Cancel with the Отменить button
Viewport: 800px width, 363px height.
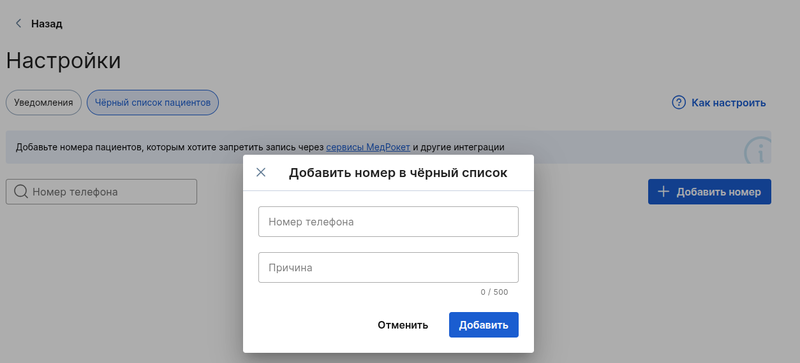pyautogui.click(x=403, y=325)
